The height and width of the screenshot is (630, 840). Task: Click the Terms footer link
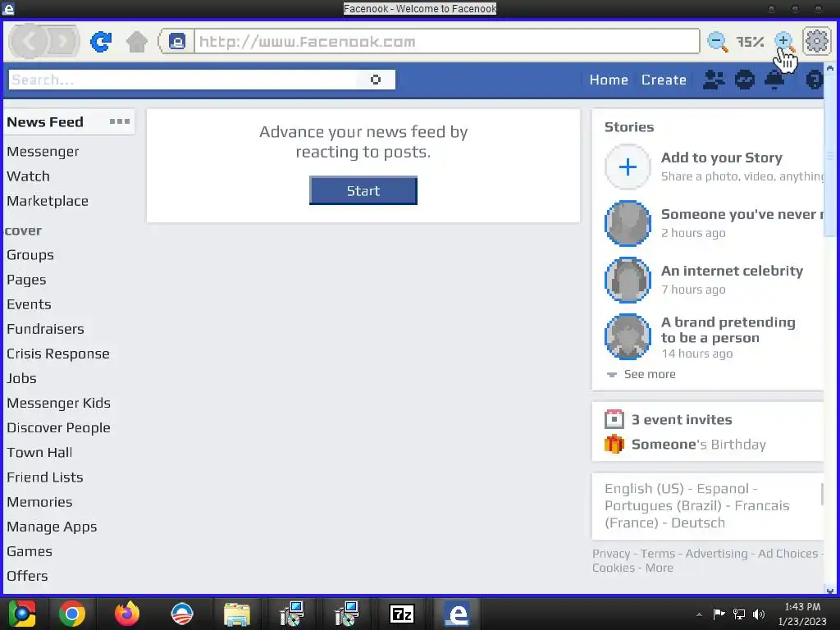point(657,554)
